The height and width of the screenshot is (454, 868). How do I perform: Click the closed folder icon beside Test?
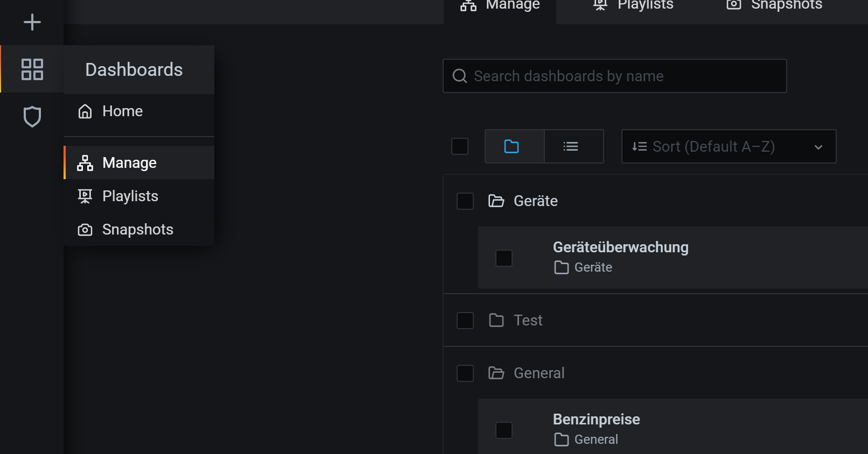[496, 320]
